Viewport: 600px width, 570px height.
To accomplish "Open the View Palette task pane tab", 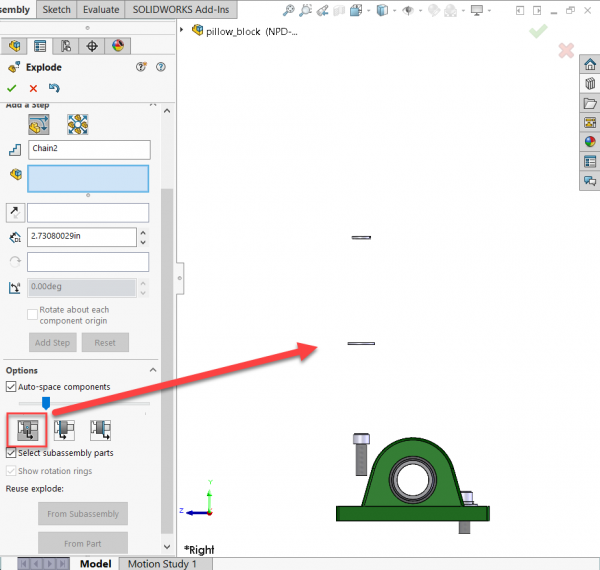I will click(x=590, y=123).
